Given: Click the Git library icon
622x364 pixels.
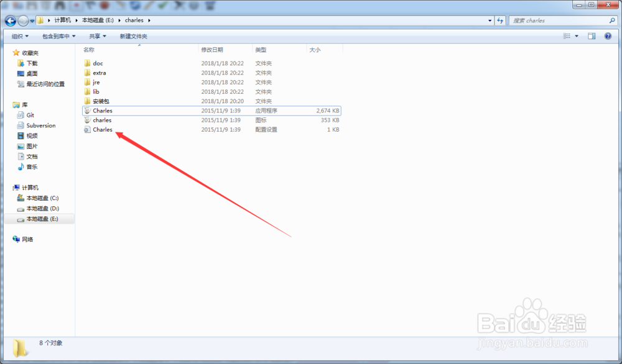Looking at the screenshot, I should pyautogui.click(x=21, y=116).
